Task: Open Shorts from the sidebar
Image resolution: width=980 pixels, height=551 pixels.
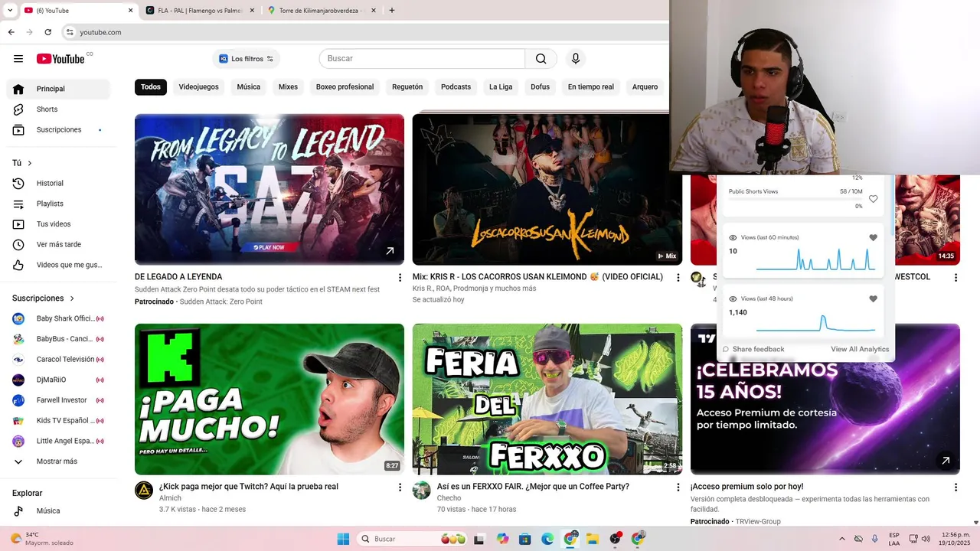Action: point(58,109)
